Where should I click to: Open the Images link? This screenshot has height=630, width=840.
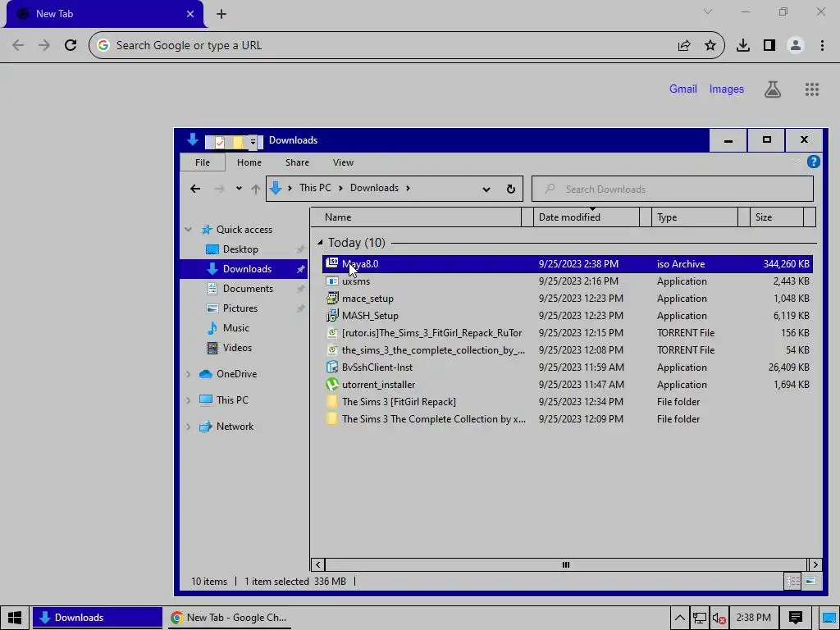click(727, 89)
